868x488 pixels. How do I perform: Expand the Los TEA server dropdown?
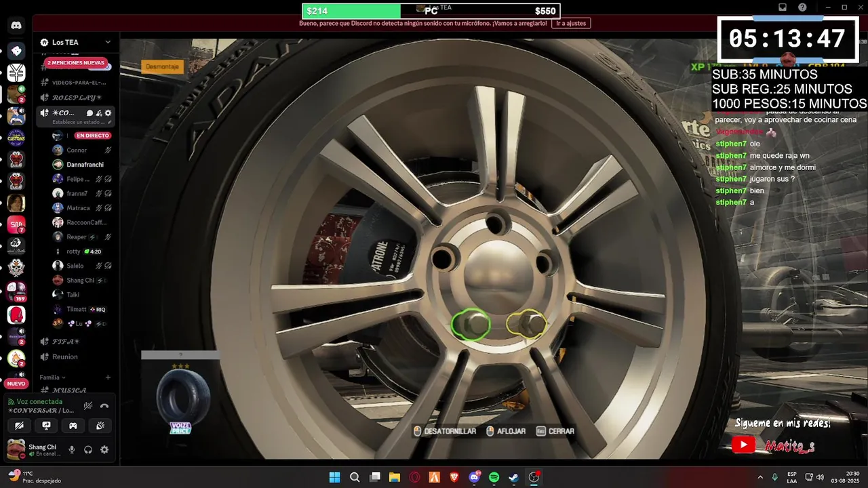(x=108, y=42)
